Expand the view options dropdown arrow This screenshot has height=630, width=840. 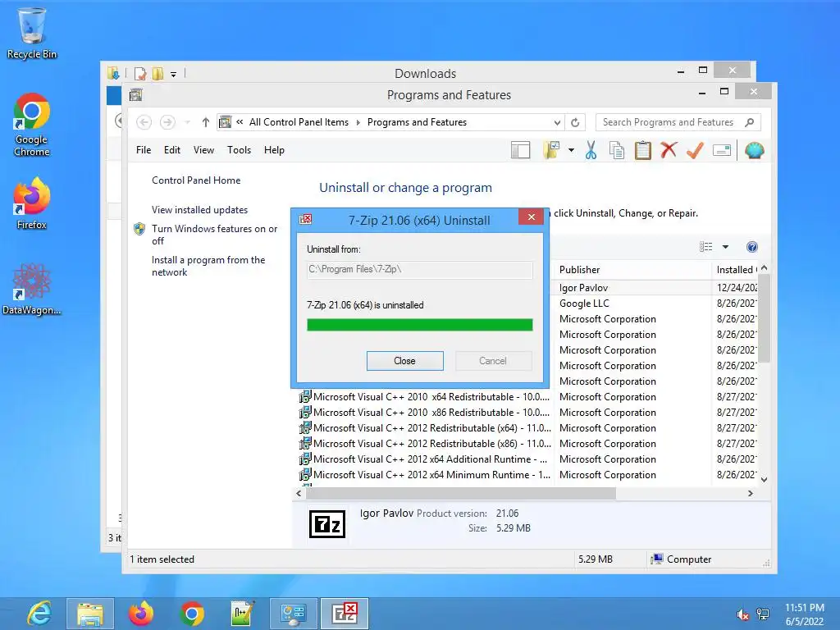[725, 247]
